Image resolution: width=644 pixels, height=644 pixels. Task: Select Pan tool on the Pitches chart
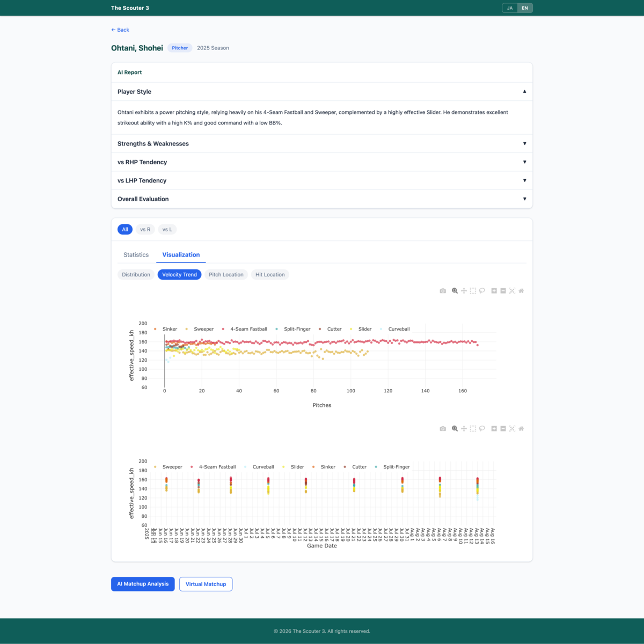(x=464, y=291)
